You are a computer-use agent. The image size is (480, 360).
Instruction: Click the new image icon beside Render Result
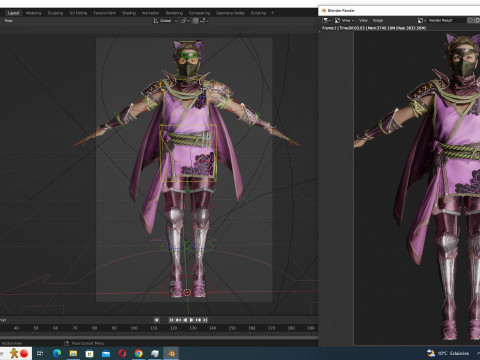(x=476, y=21)
